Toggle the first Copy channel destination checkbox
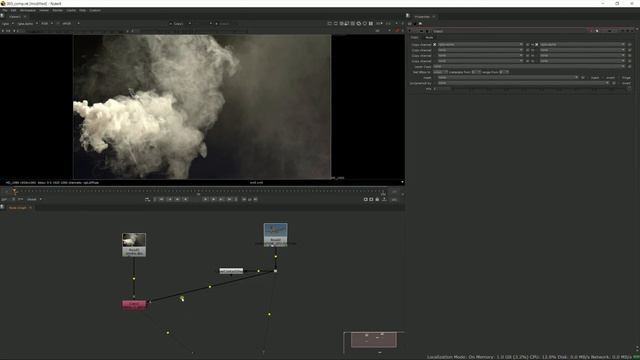Image resolution: width=640 pixels, height=360 pixels. (x=537, y=44)
